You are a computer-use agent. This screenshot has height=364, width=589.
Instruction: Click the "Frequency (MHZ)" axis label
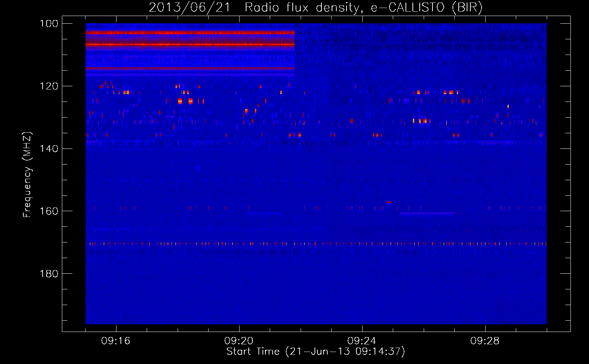[27, 175]
